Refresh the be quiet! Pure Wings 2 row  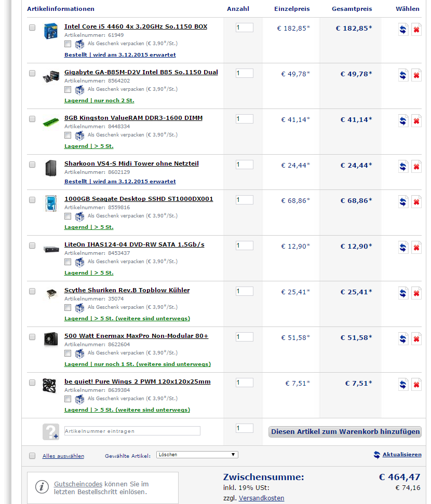(x=403, y=385)
